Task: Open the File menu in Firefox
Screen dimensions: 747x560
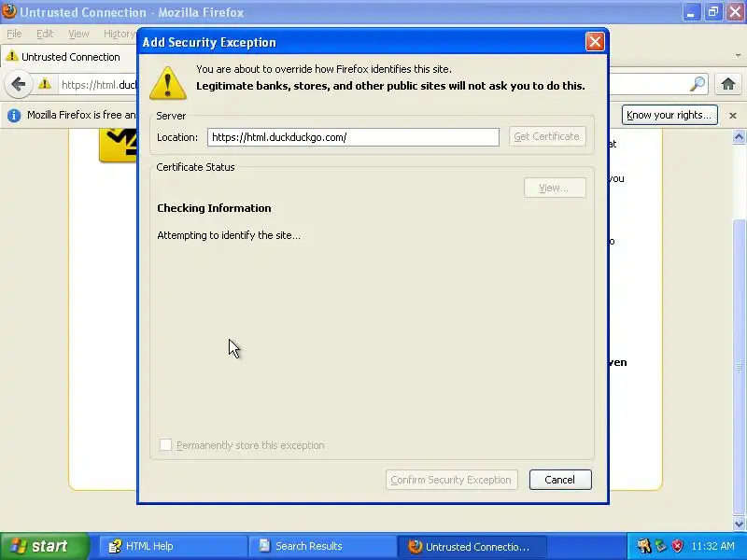Action: 14,34
